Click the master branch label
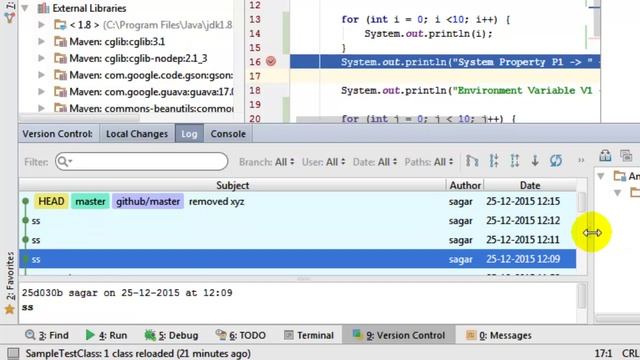 click(x=90, y=201)
